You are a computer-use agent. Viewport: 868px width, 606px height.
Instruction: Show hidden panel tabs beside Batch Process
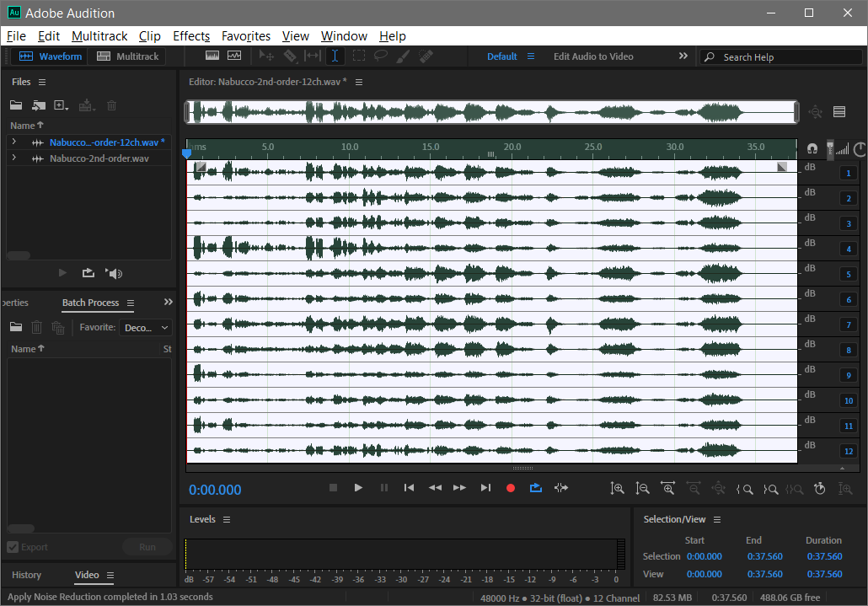169,302
